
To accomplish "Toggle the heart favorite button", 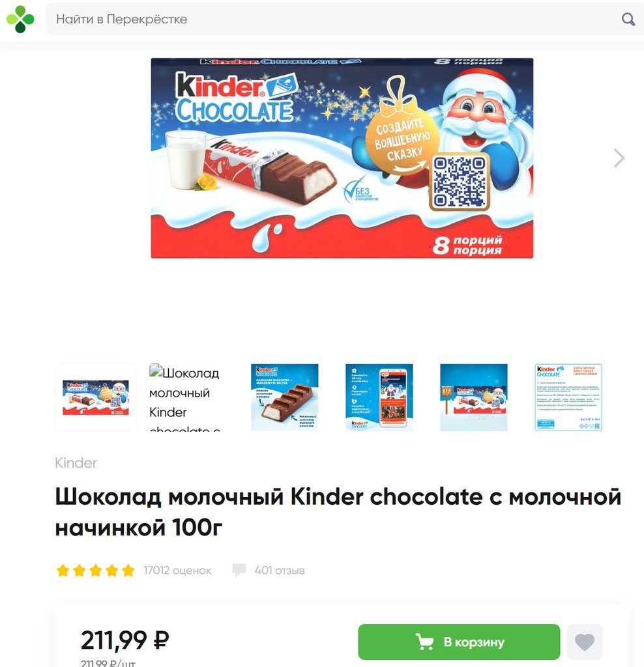I will coord(585,642).
